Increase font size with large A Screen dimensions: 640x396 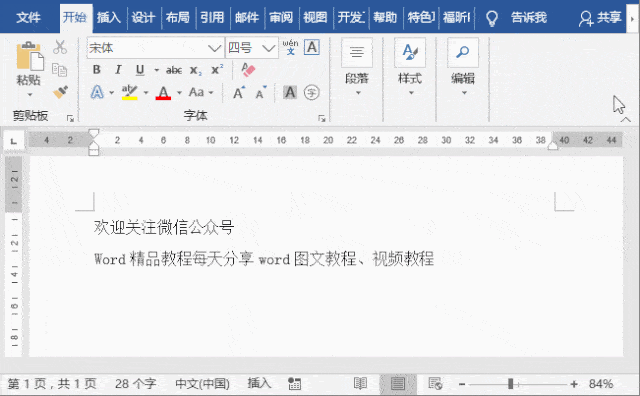click(x=239, y=93)
